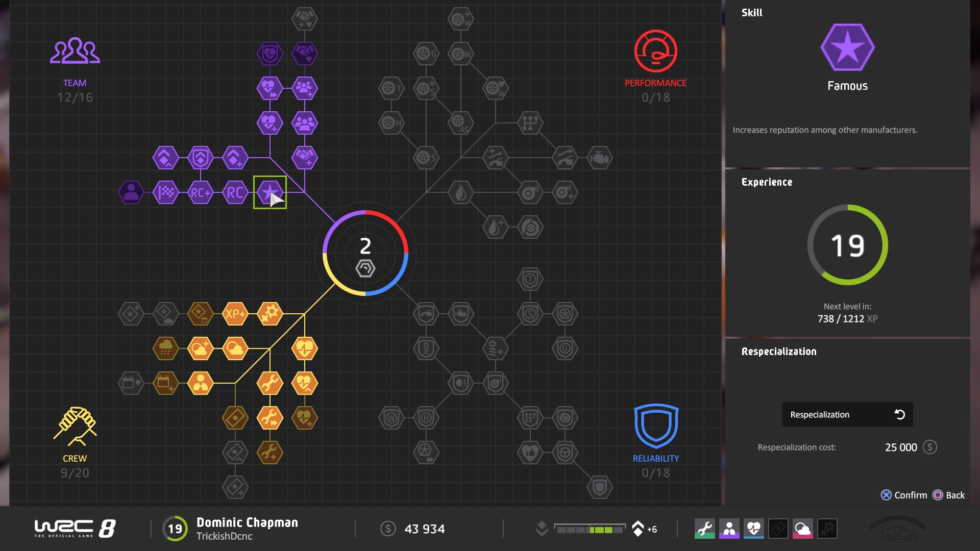Click the Confirm prompt
Viewport: 980px width, 551px height.
coord(904,495)
